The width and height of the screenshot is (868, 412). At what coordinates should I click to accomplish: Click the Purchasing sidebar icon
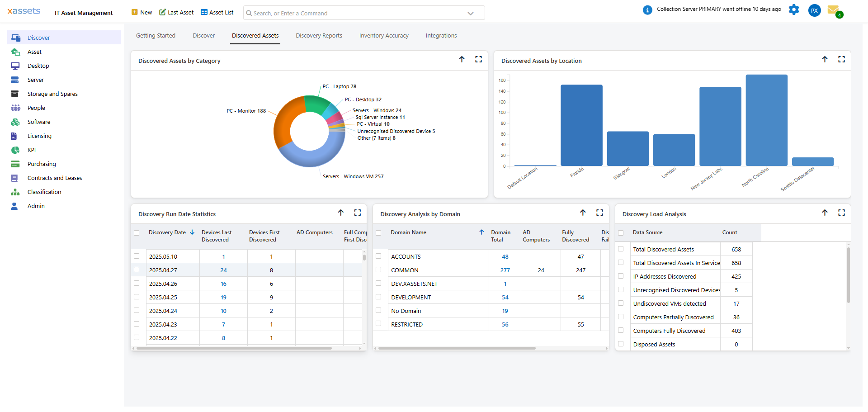pyautogui.click(x=15, y=164)
